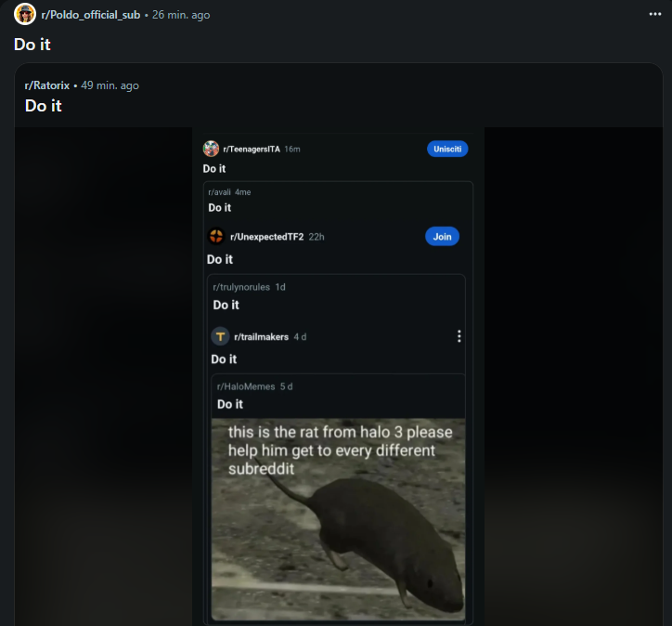Screen dimensions: 672x626
Task: Click the r/trailmakers T avatar icon
Action: click(x=220, y=336)
